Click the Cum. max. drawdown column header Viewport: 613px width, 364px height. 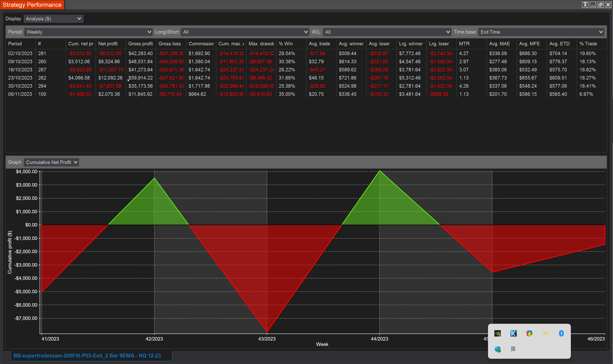point(231,44)
